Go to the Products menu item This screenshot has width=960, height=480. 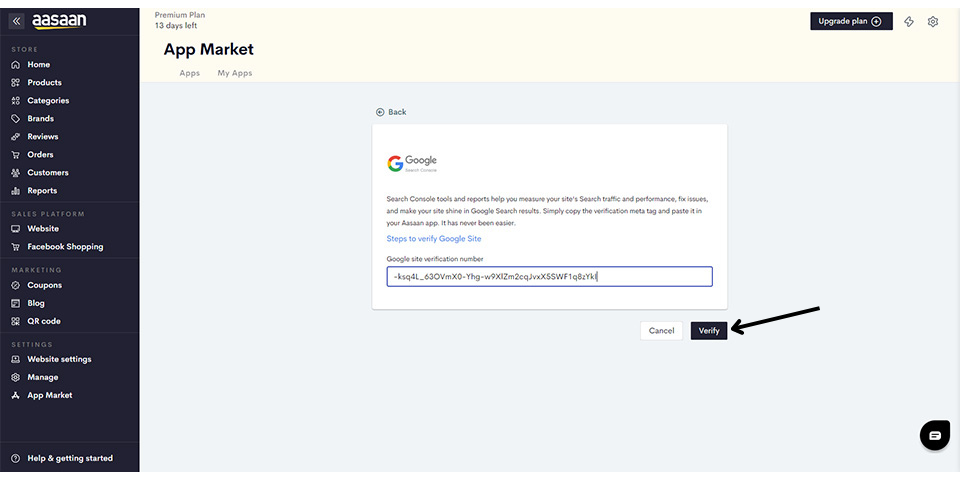[x=45, y=83]
